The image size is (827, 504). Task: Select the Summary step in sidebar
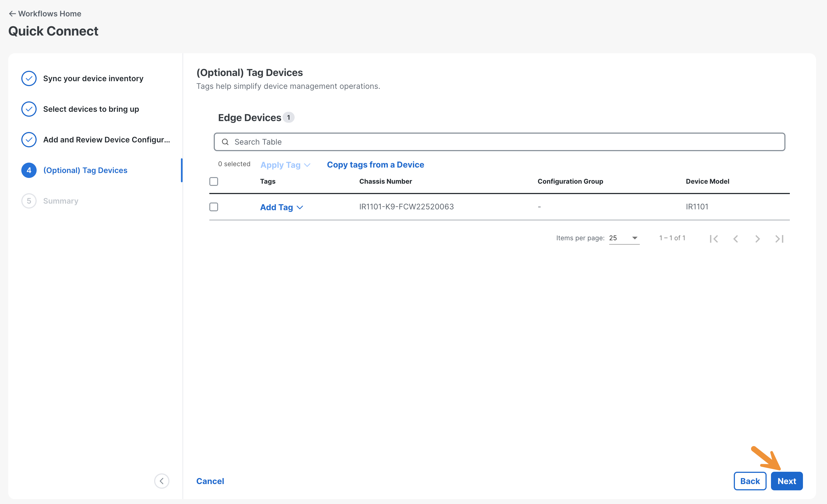61,201
